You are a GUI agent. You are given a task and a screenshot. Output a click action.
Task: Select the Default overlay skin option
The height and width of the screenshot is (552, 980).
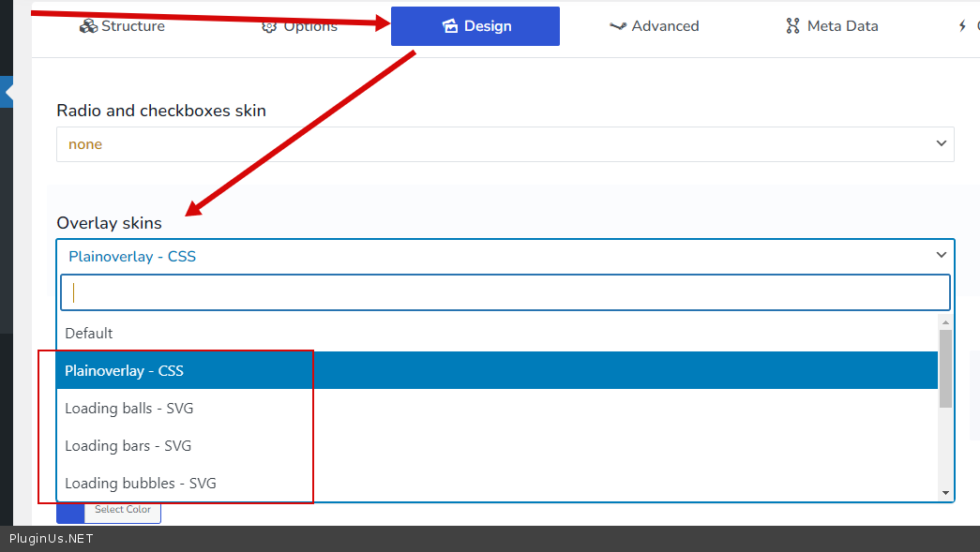[x=89, y=334]
